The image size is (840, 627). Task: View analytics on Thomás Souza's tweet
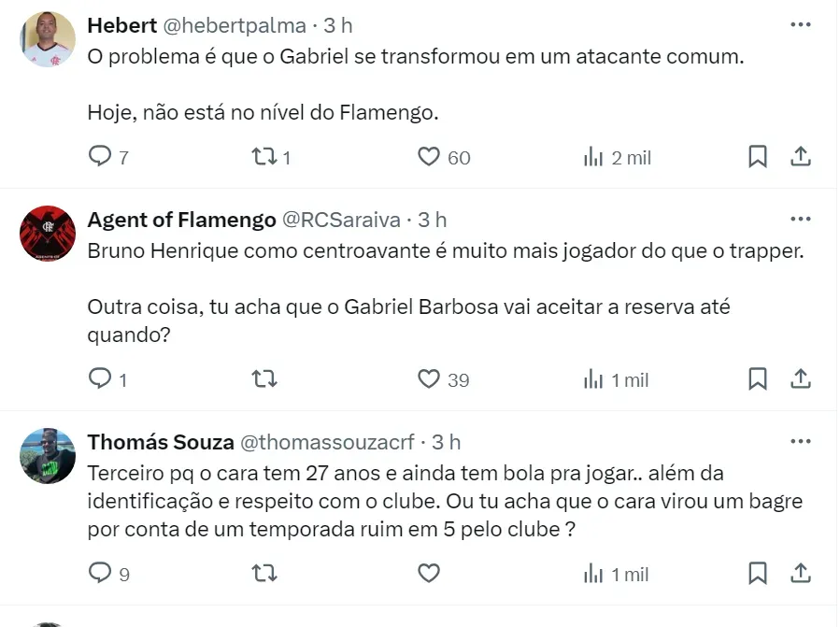point(593,572)
